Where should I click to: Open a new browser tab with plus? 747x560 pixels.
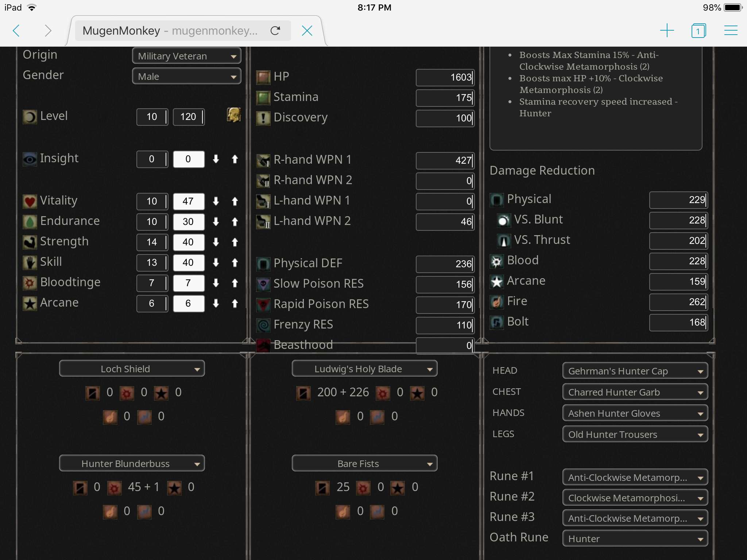(x=667, y=31)
